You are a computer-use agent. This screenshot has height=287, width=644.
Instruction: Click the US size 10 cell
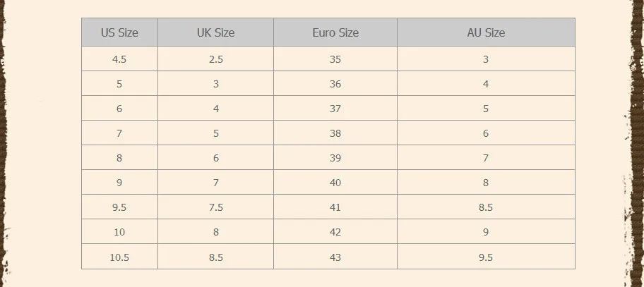click(119, 232)
